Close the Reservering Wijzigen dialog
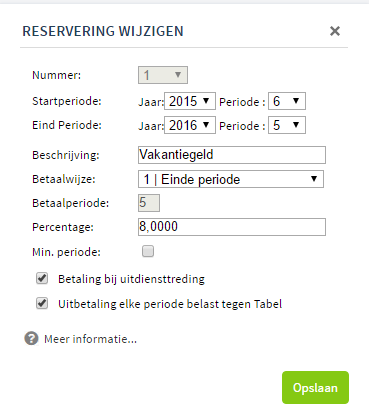This screenshot has width=369, height=419. click(x=335, y=31)
